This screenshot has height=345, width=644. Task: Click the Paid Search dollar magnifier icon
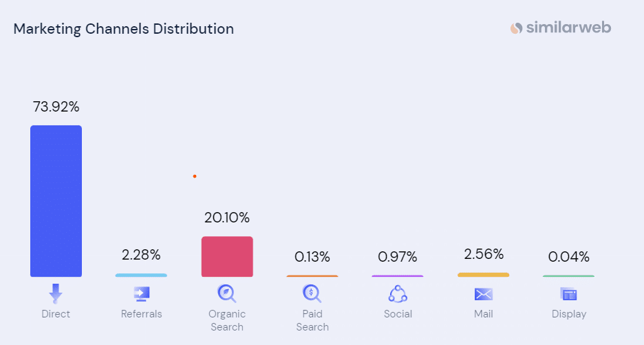pyautogui.click(x=312, y=294)
